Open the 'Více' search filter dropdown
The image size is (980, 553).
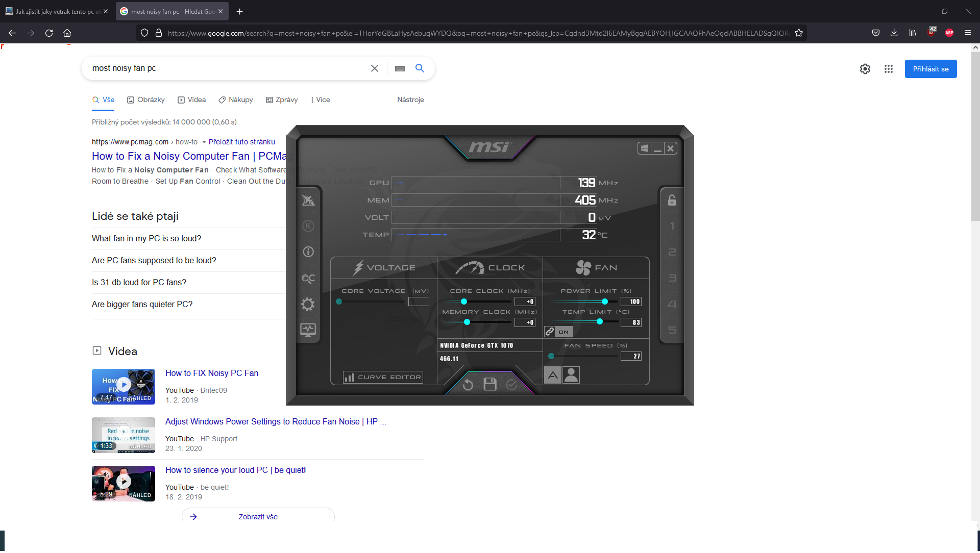[321, 100]
